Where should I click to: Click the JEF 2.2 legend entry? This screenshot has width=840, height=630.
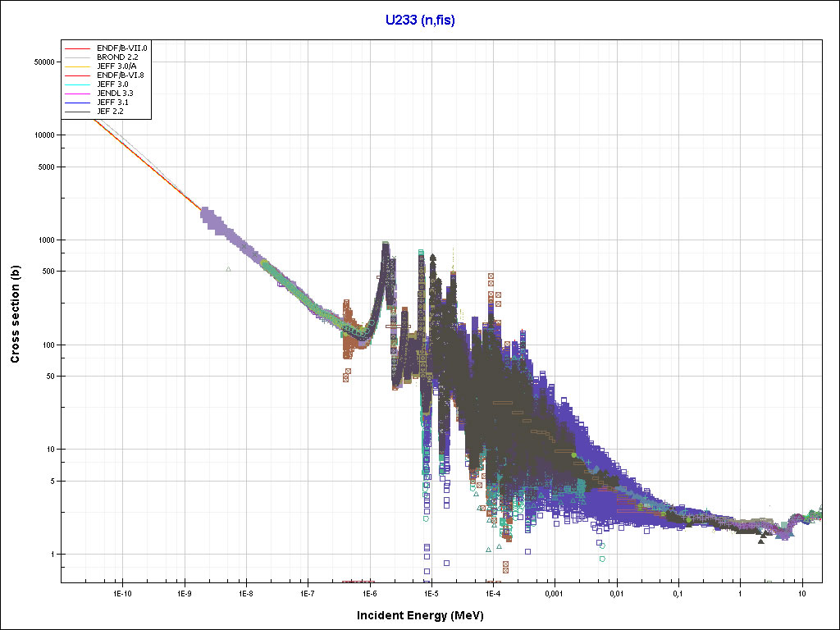pyautogui.click(x=110, y=111)
